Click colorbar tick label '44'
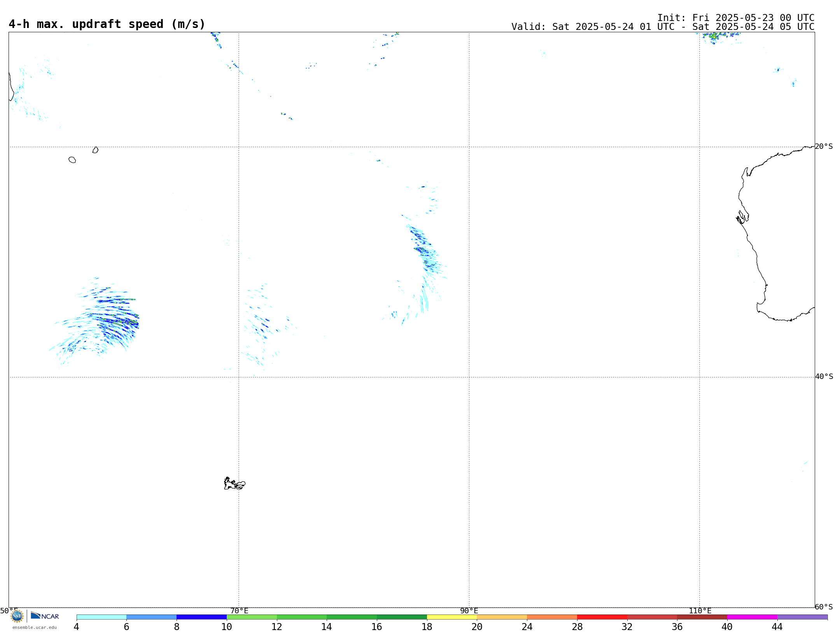 [x=777, y=627]
